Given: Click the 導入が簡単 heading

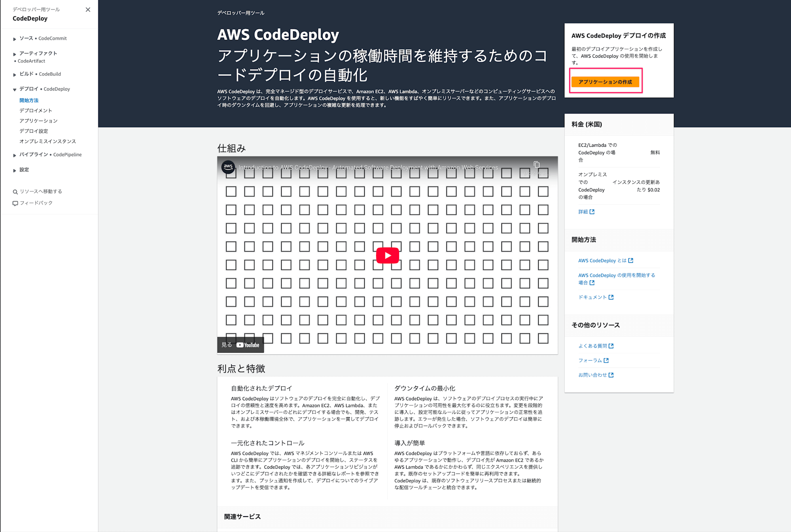Looking at the screenshot, I should click(410, 443).
